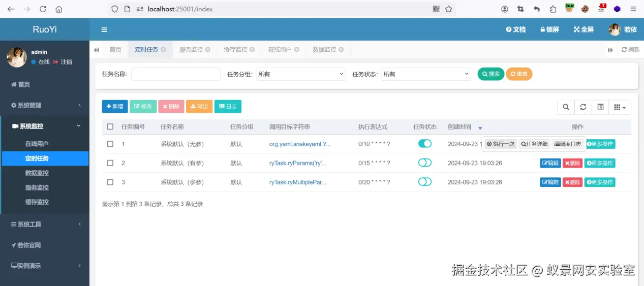This screenshot has width=644, height=286.
Task: Open the columns grid dropdown
Action: click(x=620, y=107)
